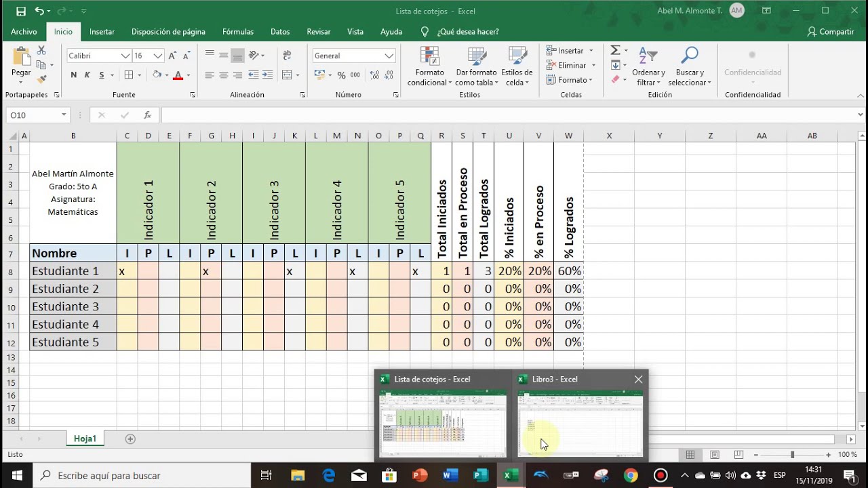Screen dimensions: 868x488
Task: Apply cell borders icon
Action: (129, 75)
